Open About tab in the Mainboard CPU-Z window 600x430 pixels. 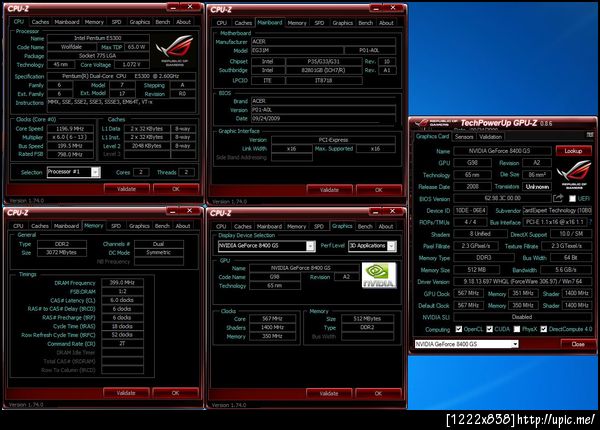(x=386, y=23)
